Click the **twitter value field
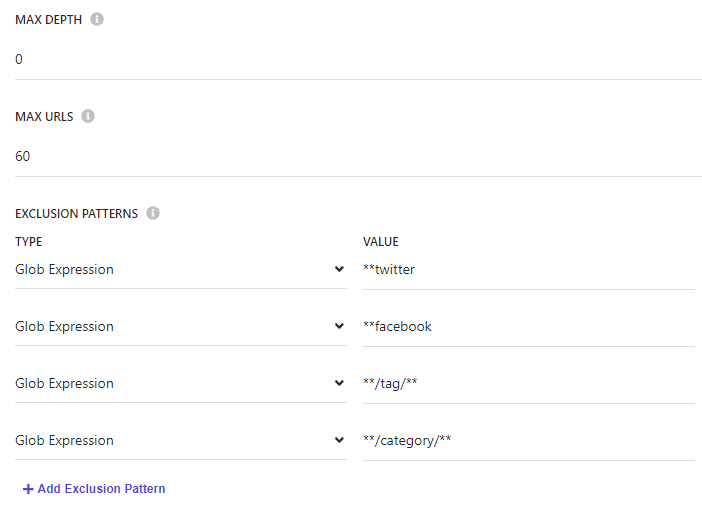Viewport: 702px width, 506px height. (528, 269)
